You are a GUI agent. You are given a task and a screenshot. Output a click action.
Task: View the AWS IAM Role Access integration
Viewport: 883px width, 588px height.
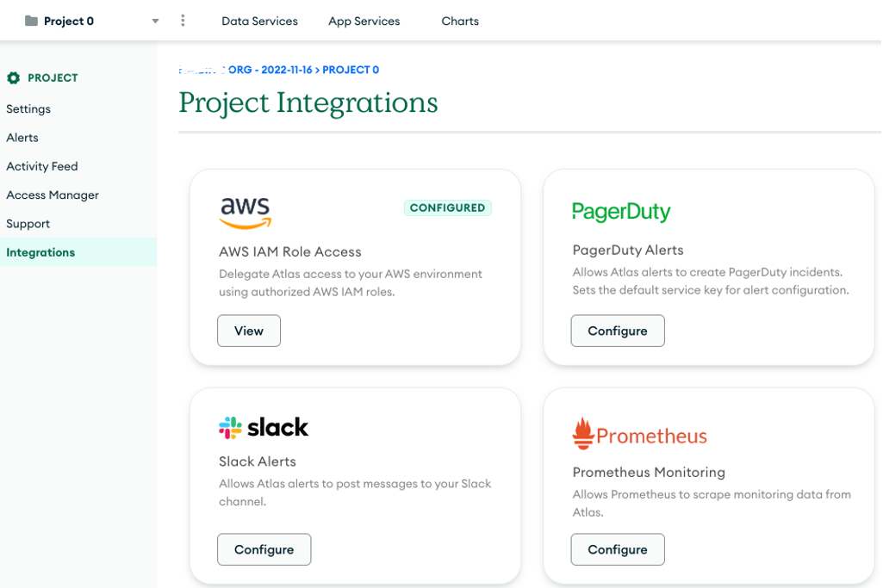(248, 331)
